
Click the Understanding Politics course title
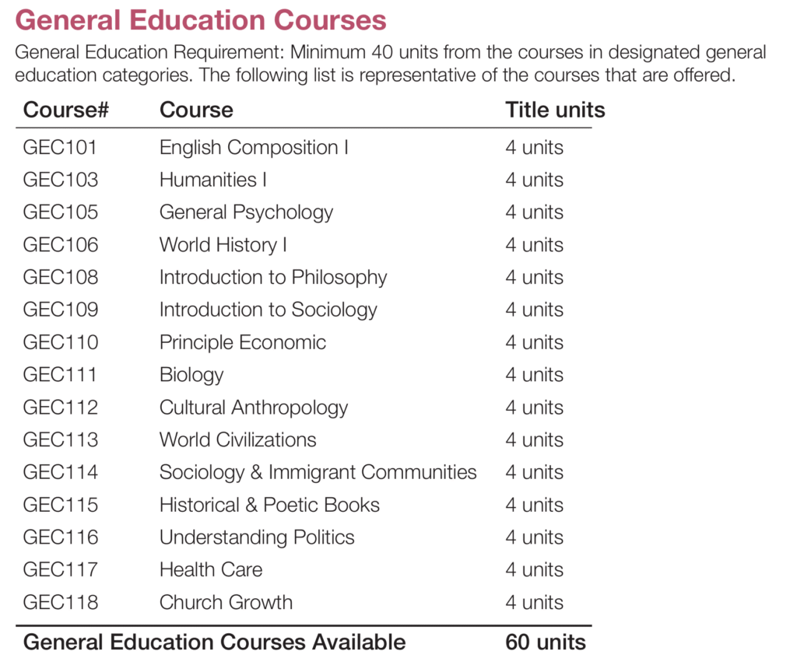pos(257,537)
